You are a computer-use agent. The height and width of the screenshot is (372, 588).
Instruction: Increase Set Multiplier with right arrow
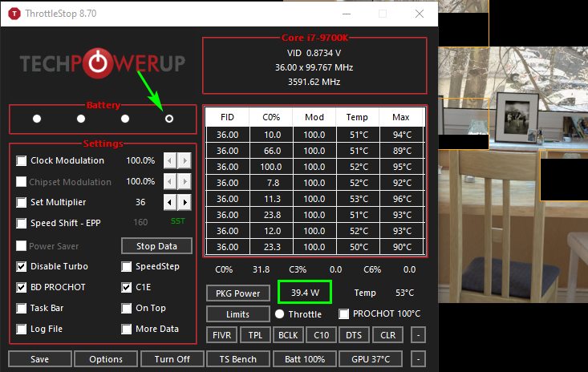[x=185, y=202]
